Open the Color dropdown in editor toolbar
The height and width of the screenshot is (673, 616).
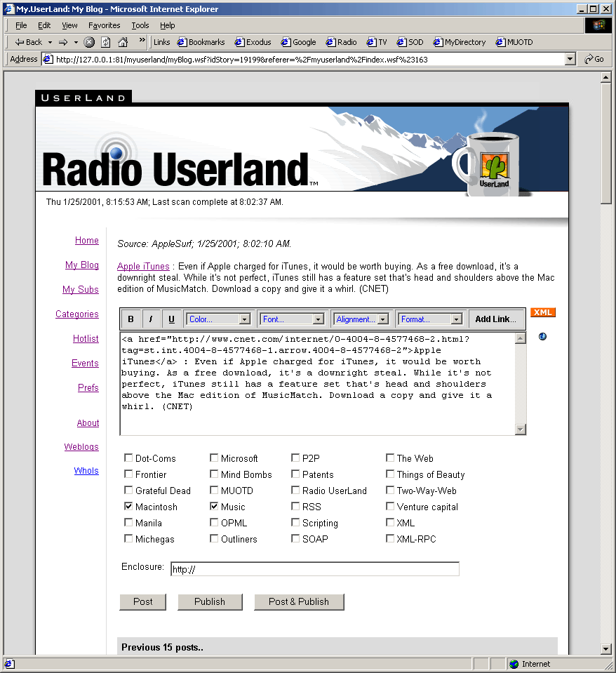[218, 319]
